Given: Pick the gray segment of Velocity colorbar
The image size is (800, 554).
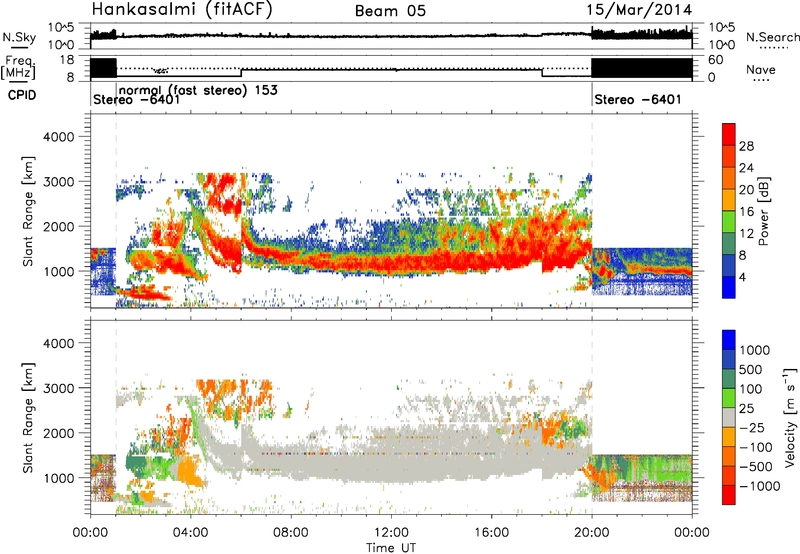Looking at the screenshot, I should point(729,417).
